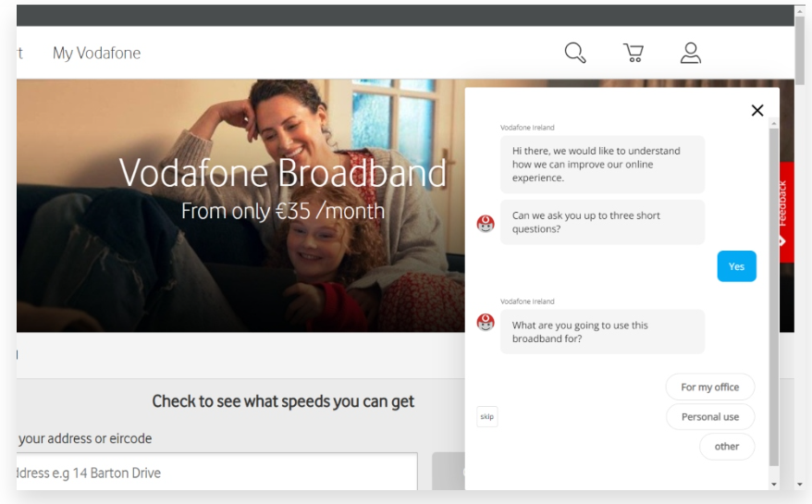Open the shopping cart icon

633,53
